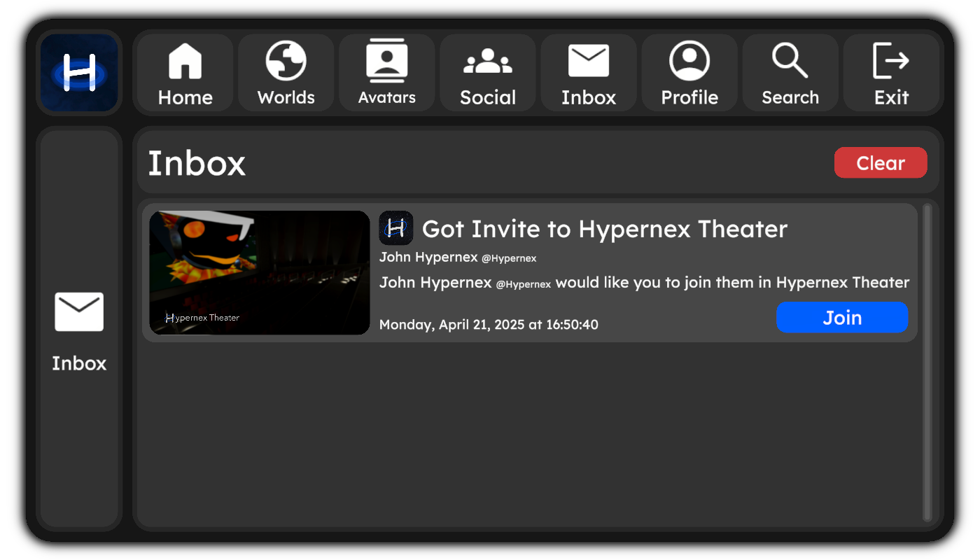Open the Social page
Image resolution: width=980 pixels, height=560 pixels.
(487, 73)
